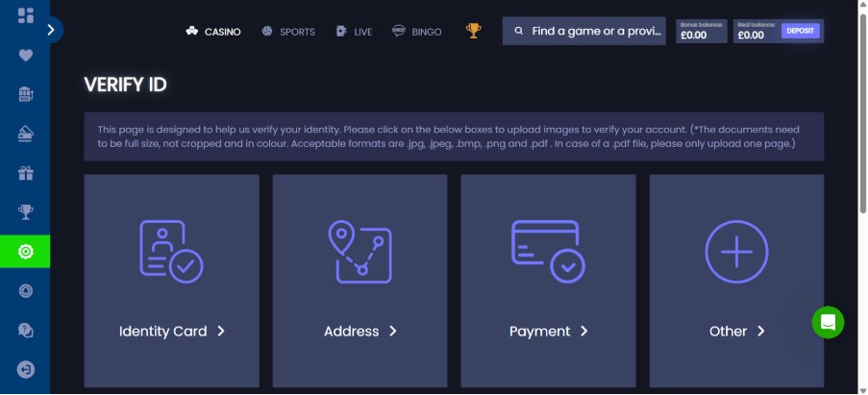Open favourites heart icon in sidebar
The height and width of the screenshot is (395, 868).
pos(25,55)
